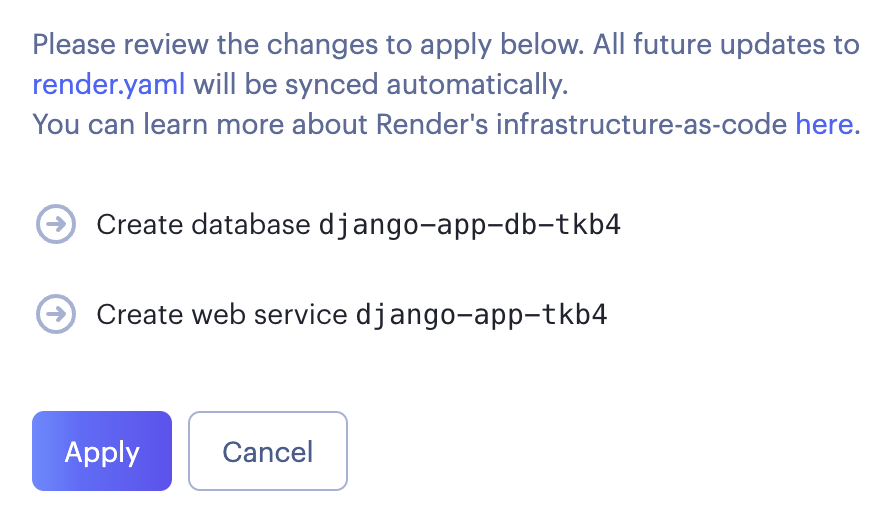Click the web service name django-app-tkb4
The width and height of the screenshot is (888, 524).
[x=481, y=315]
